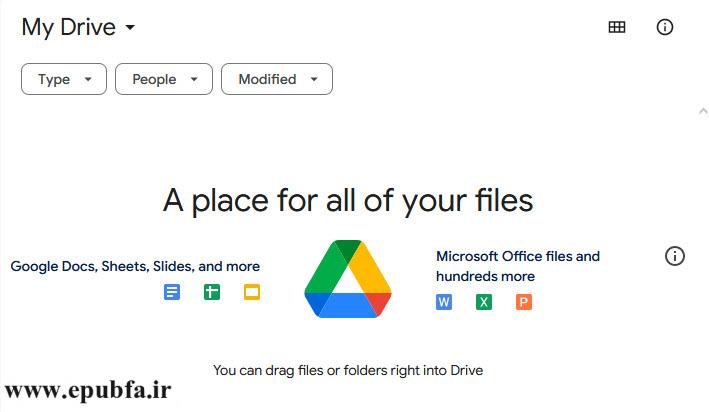Click the Microsoft Word W icon
Viewport: 709px width, 412px height.
click(444, 302)
